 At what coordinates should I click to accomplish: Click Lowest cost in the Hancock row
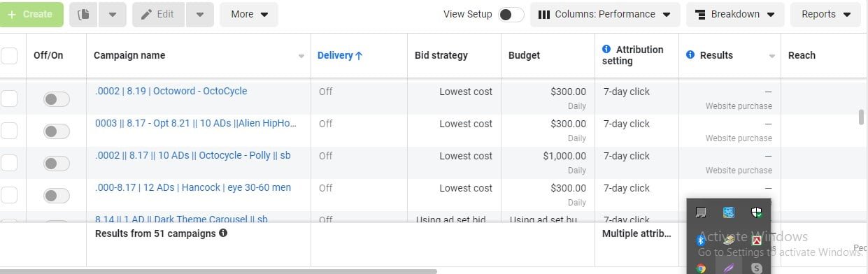click(466, 188)
